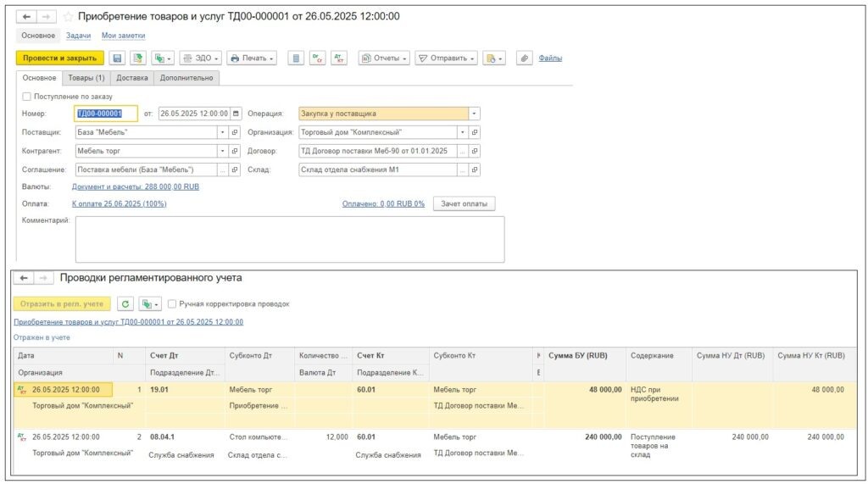Open the Печать dropdown
The width and height of the screenshot is (868, 484).
[x=252, y=58]
